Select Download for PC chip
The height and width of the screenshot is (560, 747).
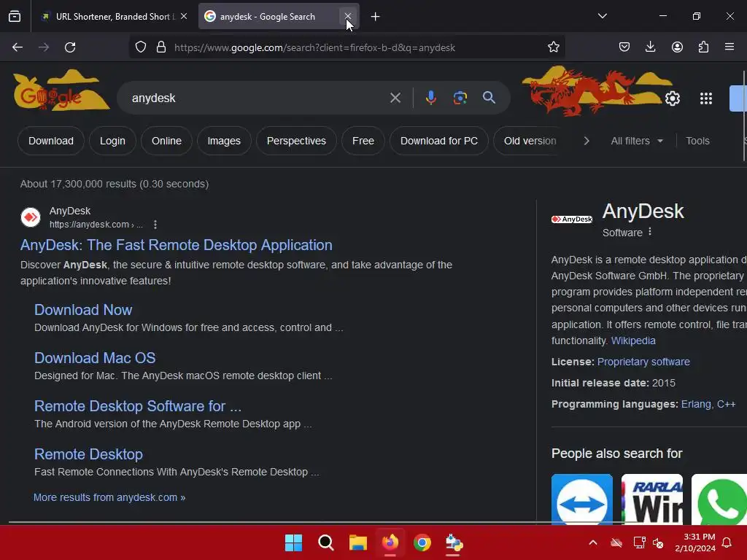tap(438, 141)
